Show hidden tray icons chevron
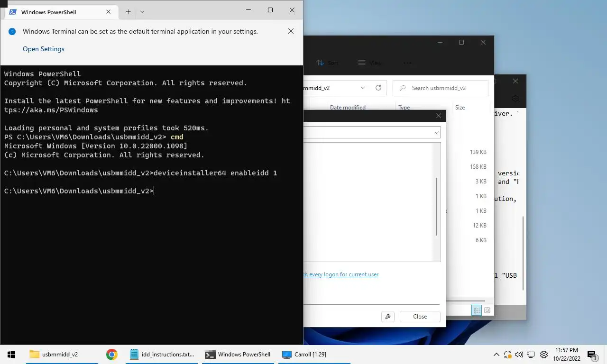Viewport: 607px width, 364px height. (x=497, y=355)
